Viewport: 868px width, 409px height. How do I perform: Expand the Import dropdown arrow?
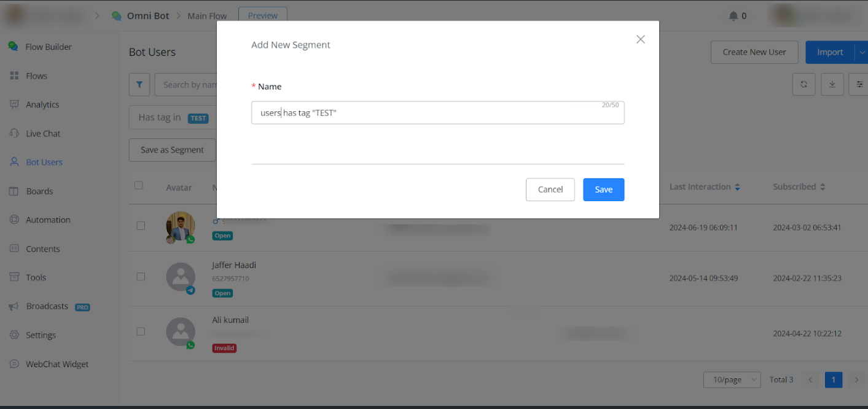click(x=861, y=52)
